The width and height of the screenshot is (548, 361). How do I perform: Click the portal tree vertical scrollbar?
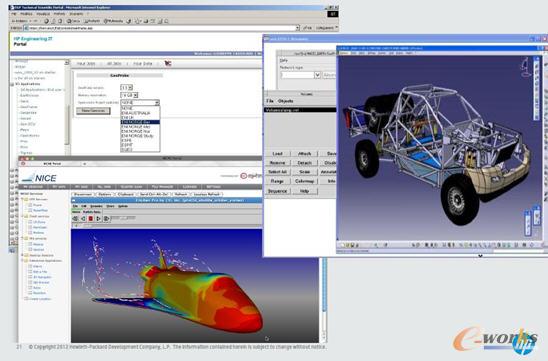(x=67, y=107)
